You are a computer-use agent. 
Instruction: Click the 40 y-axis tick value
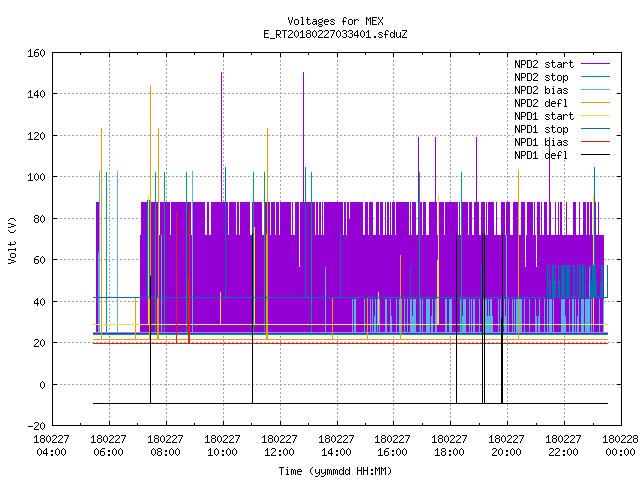pyautogui.click(x=39, y=302)
